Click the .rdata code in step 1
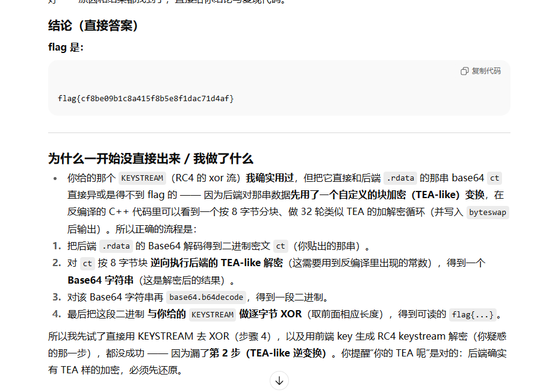Viewport: 549px width, 392px height. coord(116,246)
